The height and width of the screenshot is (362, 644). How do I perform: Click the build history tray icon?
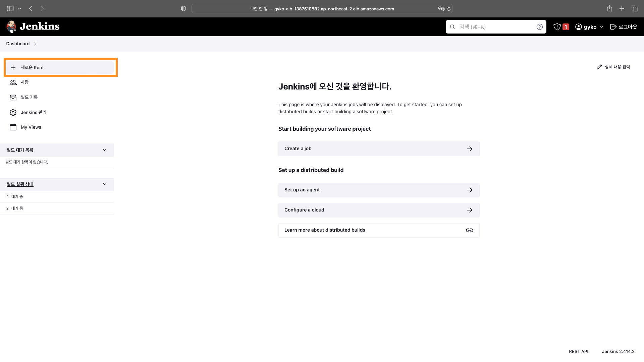13,97
